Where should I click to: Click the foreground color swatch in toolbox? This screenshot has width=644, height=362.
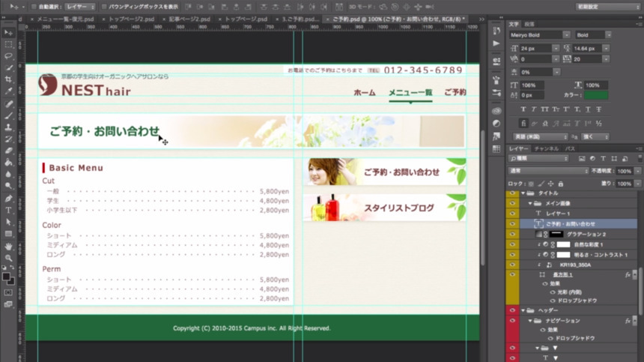pos(6,277)
